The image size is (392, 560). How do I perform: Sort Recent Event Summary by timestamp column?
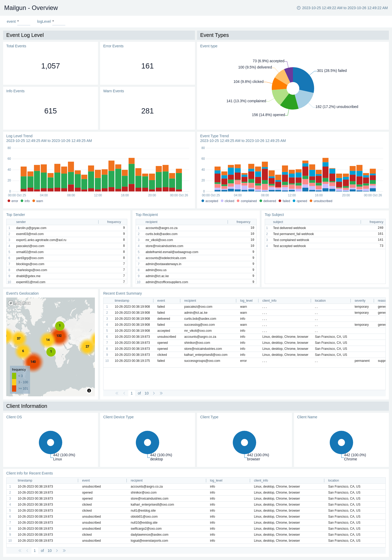click(122, 301)
